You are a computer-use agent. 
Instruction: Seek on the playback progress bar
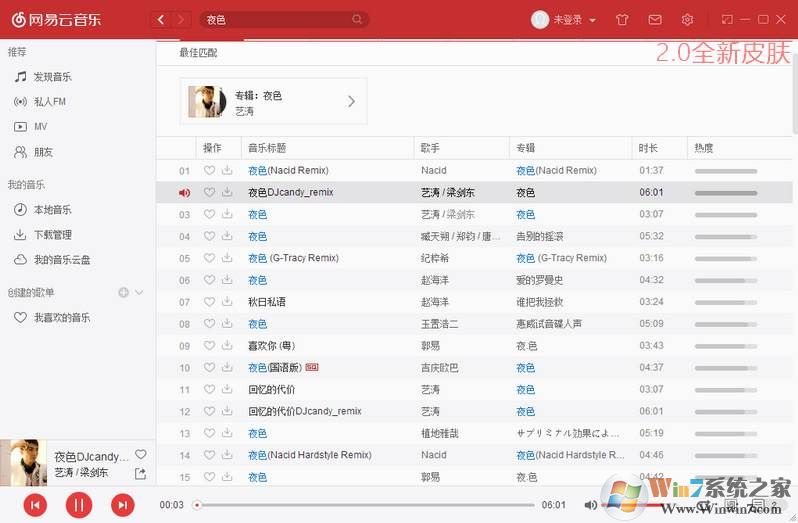tap(363, 505)
